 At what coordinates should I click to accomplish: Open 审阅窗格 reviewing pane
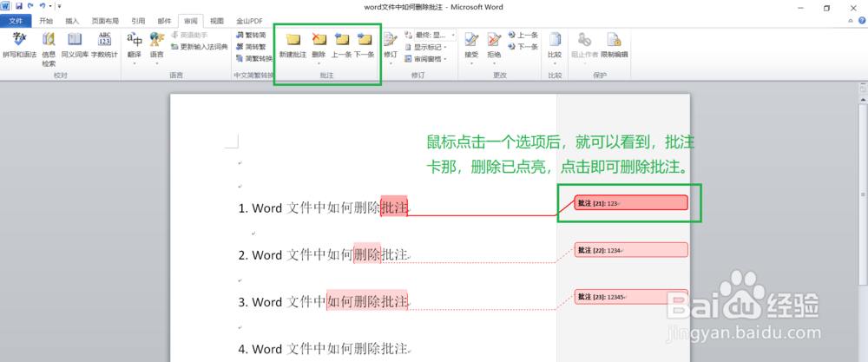pyautogui.click(x=425, y=59)
